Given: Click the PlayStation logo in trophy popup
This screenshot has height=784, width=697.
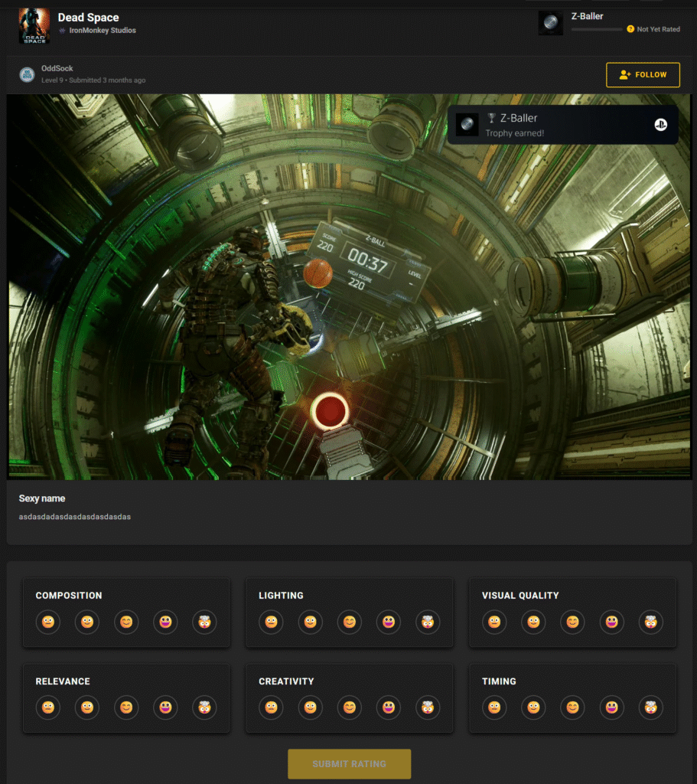Looking at the screenshot, I should [660, 125].
